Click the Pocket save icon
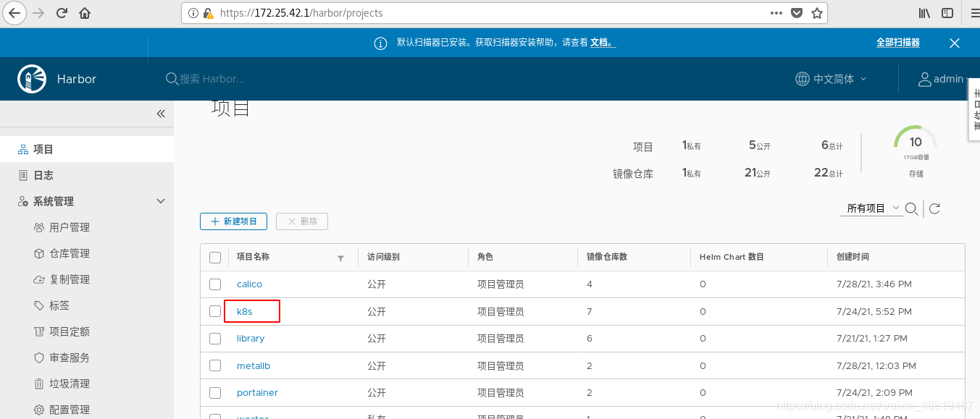Screen dimensions: 980x419 pyautogui.click(x=797, y=13)
